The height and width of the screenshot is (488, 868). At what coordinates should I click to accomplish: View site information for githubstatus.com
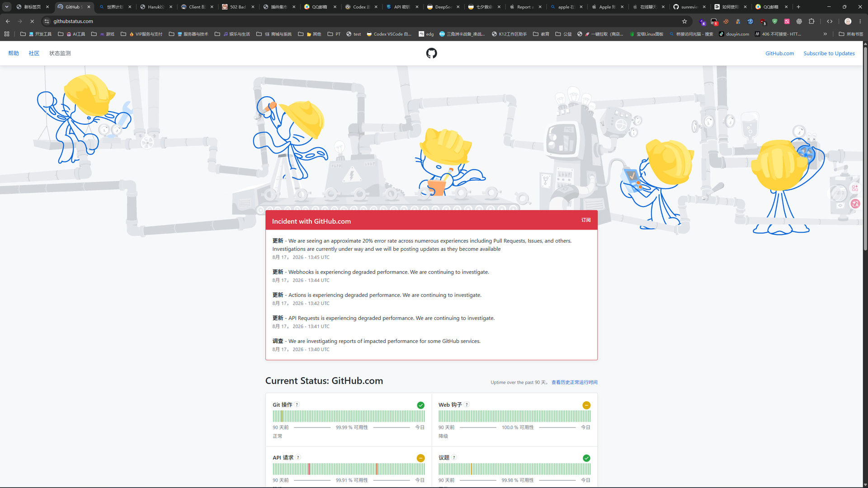[47, 21]
